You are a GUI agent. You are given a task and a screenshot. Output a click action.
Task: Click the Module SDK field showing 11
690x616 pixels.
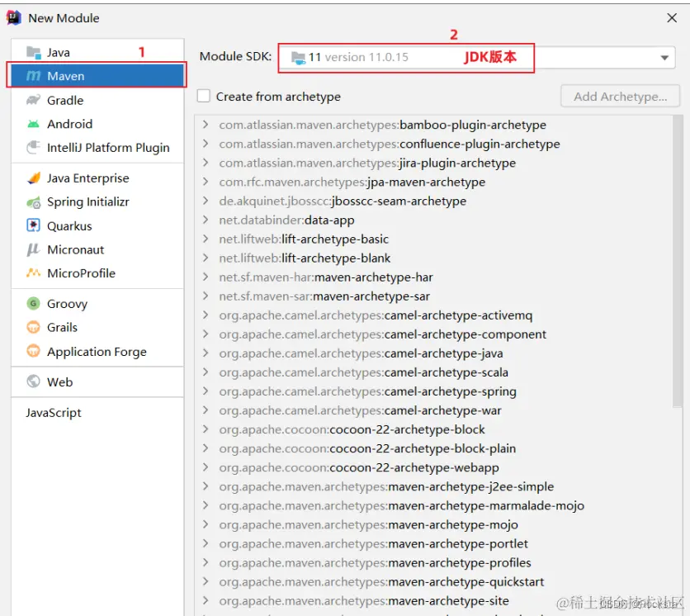476,58
